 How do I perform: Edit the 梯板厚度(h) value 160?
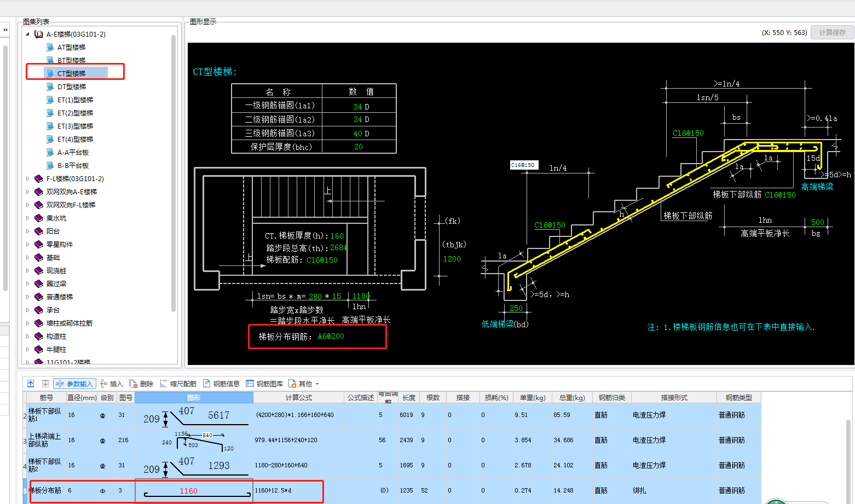pos(337,236)
